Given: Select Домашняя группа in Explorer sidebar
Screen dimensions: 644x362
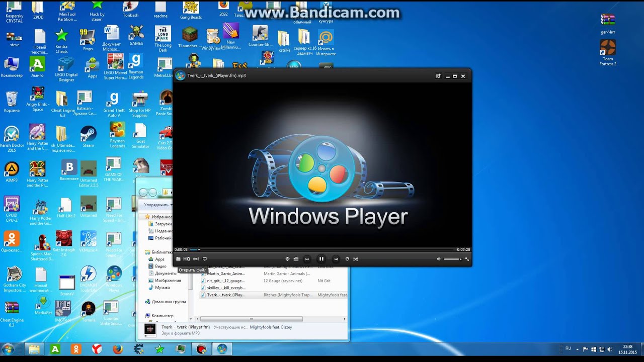Looking at the screenshot, I should click(165, 302).
